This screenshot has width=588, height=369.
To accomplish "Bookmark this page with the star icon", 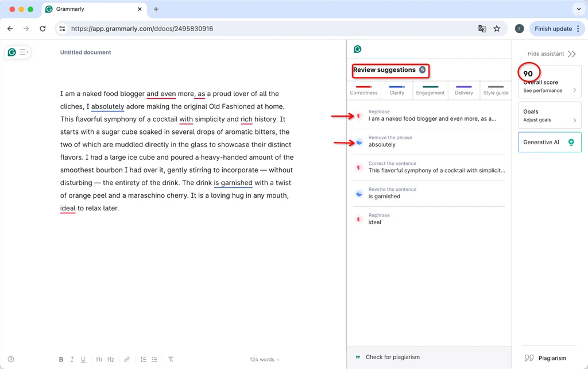I will tap(497, 29).
